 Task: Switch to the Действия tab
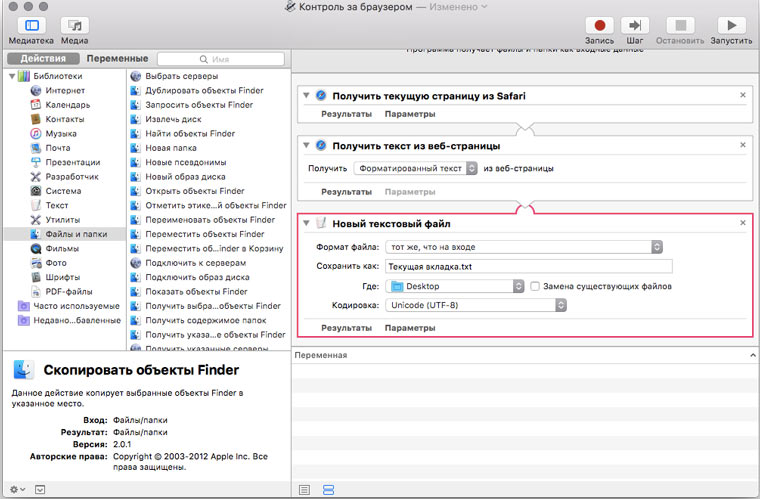(x=43, y=59)
